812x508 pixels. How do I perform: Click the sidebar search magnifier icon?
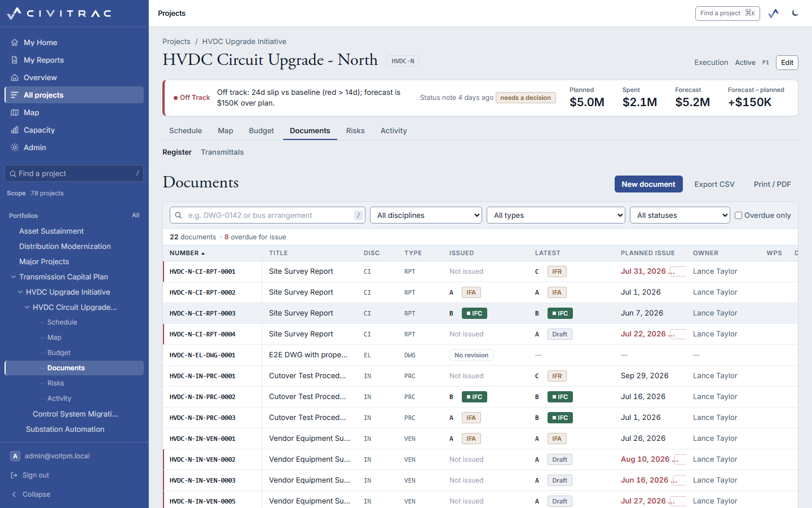click(x=13, y=174)
